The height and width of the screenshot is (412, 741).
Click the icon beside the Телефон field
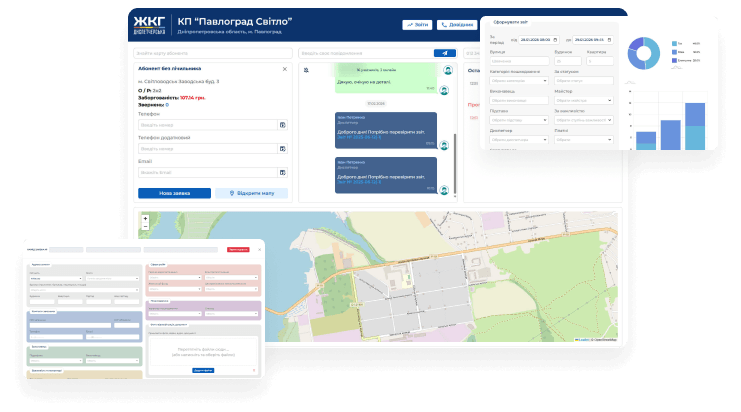coord(283,125)
